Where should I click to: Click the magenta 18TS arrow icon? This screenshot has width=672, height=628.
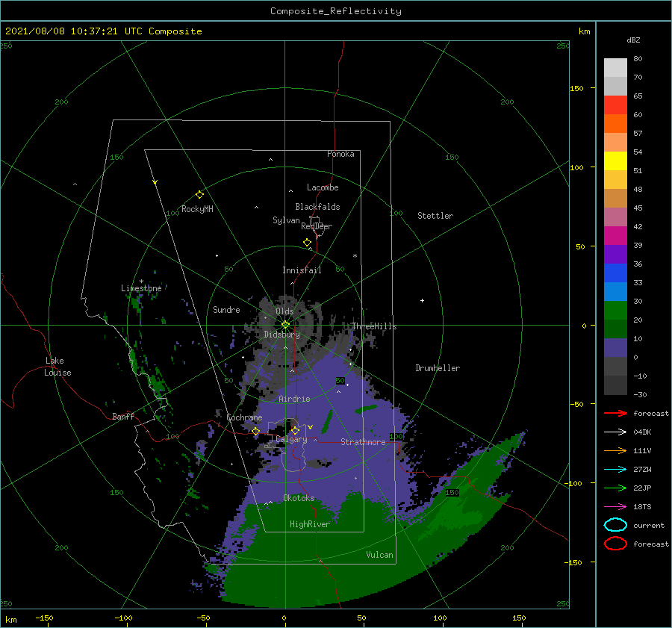click(615, 507)
